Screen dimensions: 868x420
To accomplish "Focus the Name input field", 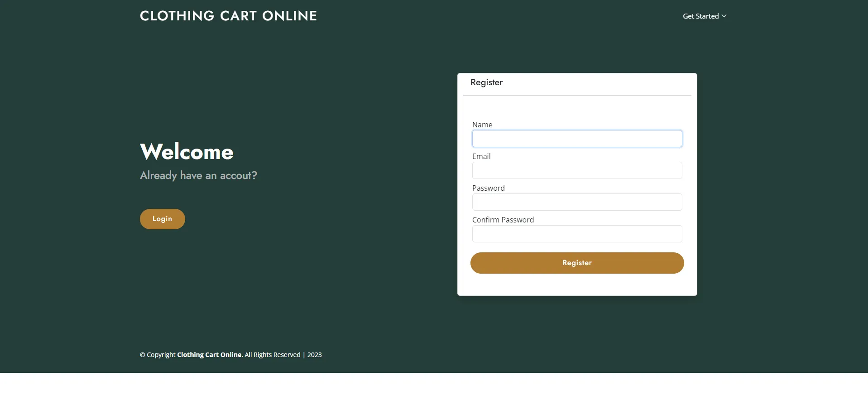I will pos(577,139).
